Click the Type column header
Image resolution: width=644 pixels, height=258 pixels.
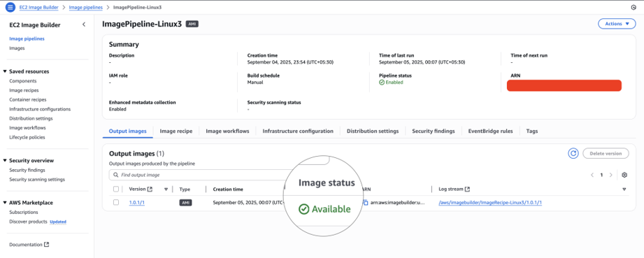click(x=185, y=189)
